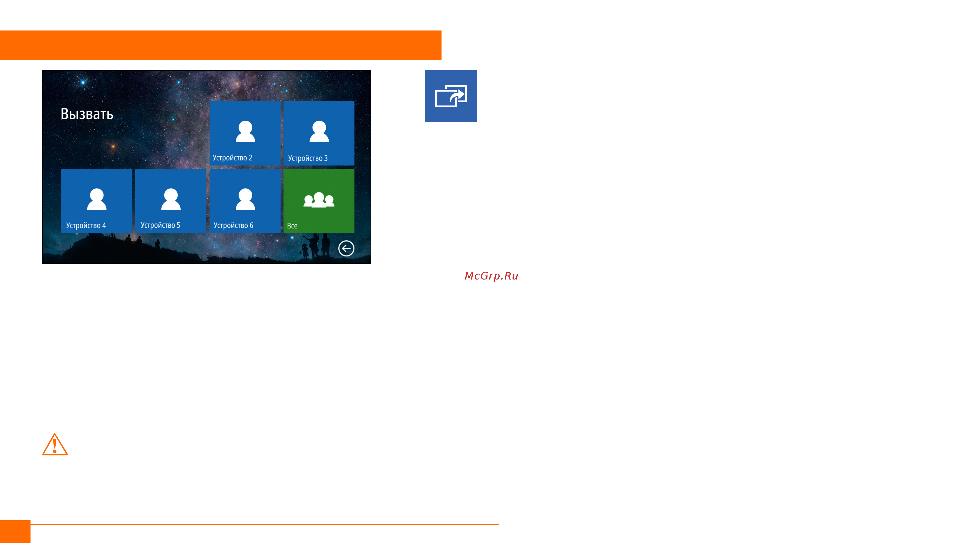980x551 pixels.
Task: Call Устройство 6 tile
Action: pos(245,201)
